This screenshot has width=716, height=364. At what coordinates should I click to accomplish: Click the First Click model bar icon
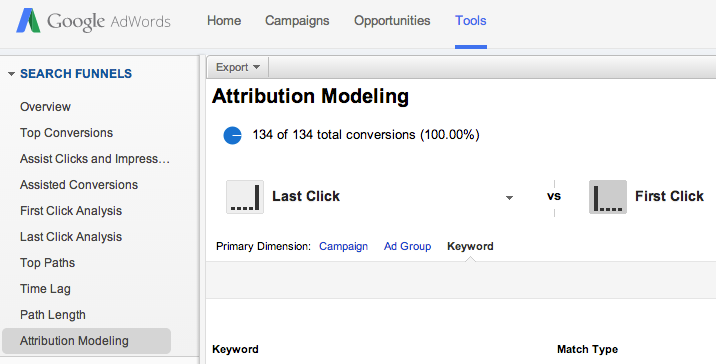coord(608,197)
